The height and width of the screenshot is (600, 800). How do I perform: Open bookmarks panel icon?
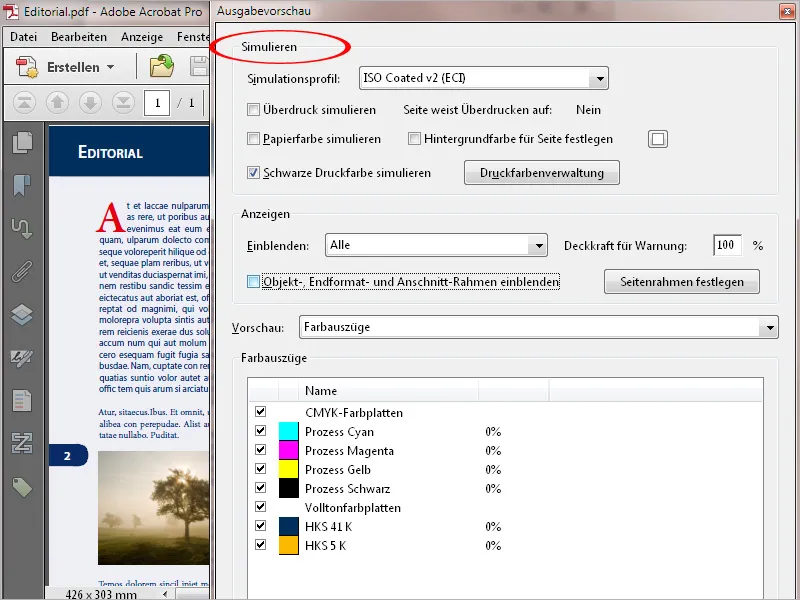pyautogui.click(x=22, y=185)
